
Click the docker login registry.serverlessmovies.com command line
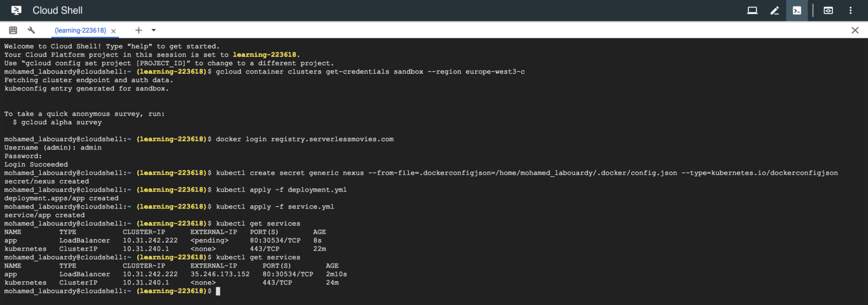(305, 139)
